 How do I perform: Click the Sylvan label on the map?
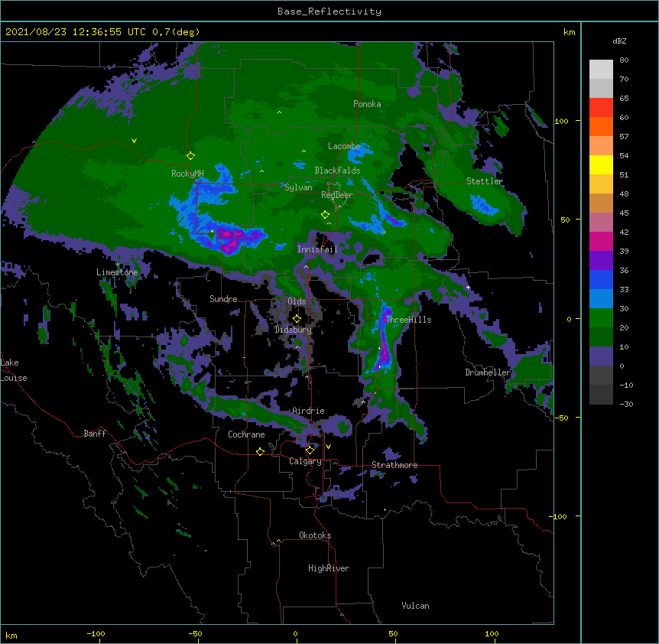coord(298,187)
